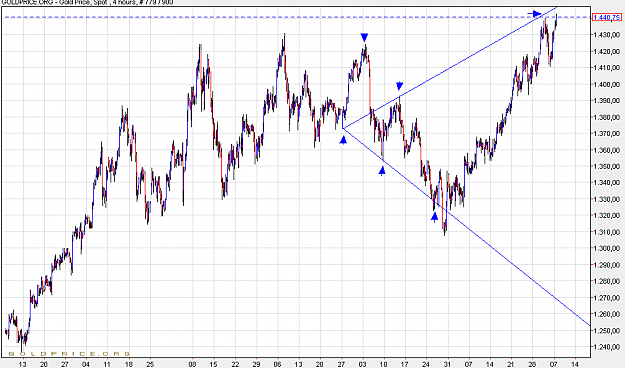
Task: Click the 1.320,00 price axis label
Action: click(607, 215)
